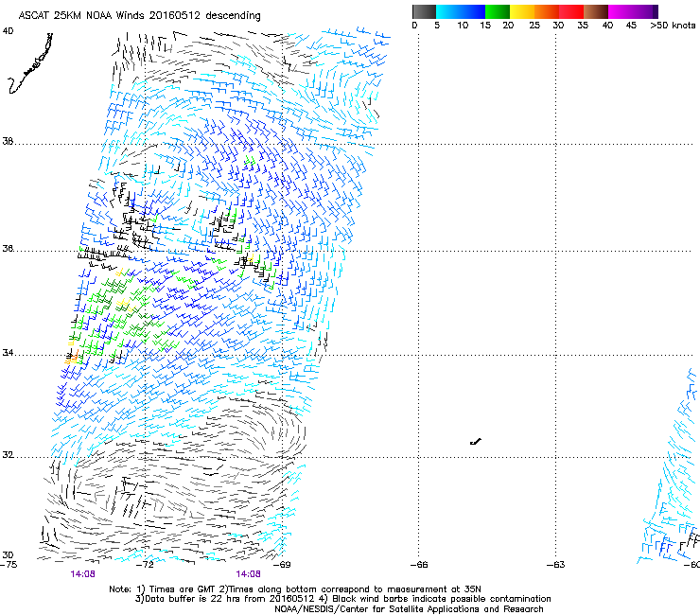
Task: Click the 'Times are GMT' note line
Action: pos(295,589)
